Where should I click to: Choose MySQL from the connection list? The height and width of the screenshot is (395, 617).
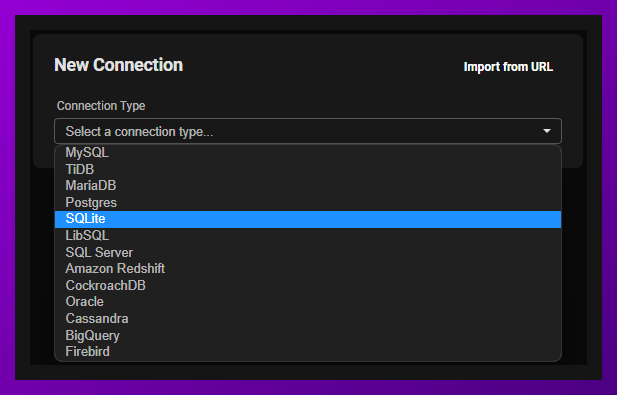pyautogui.click(x=308, y=153)
